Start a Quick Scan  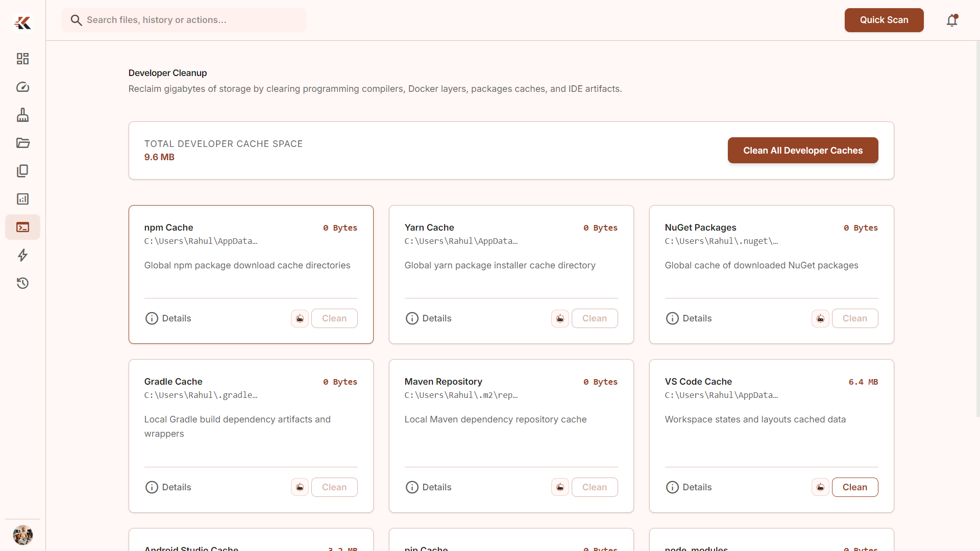point(884,20)
